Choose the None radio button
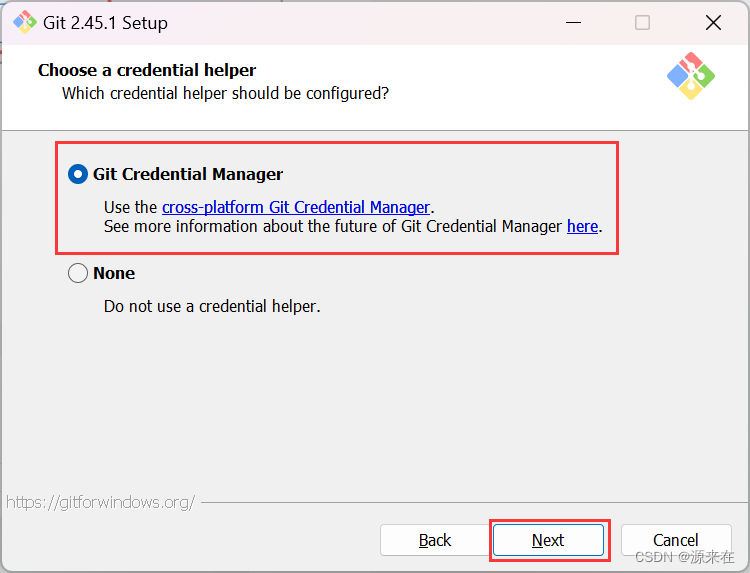750x573 pixels. [x=78, y=273]
